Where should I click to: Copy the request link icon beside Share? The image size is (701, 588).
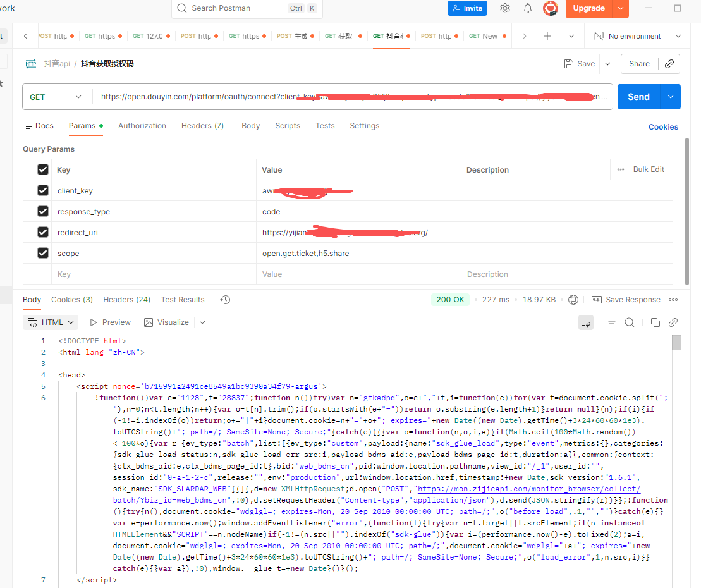669,63
